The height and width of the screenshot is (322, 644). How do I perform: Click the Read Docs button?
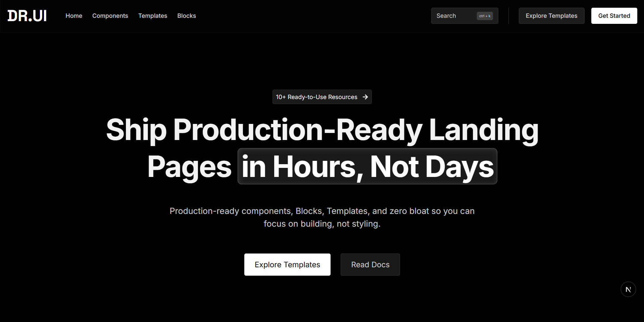(370, 265)
